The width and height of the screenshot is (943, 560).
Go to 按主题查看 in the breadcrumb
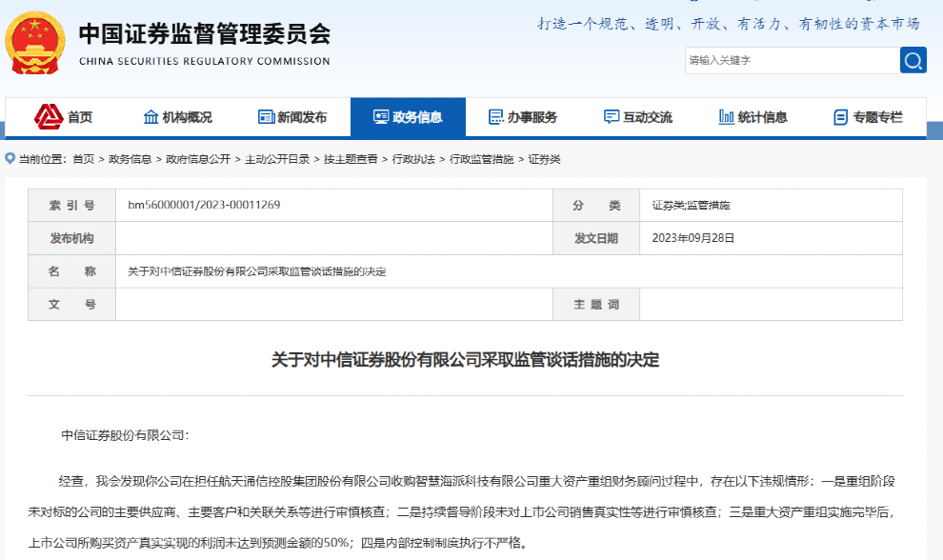351,159
